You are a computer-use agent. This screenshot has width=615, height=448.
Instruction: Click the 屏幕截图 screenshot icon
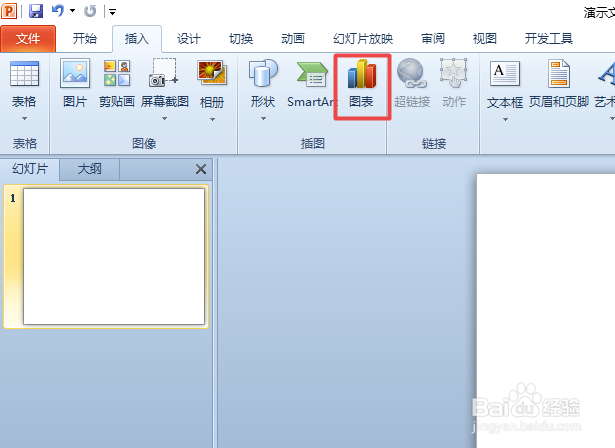click(x=164, y=73)
